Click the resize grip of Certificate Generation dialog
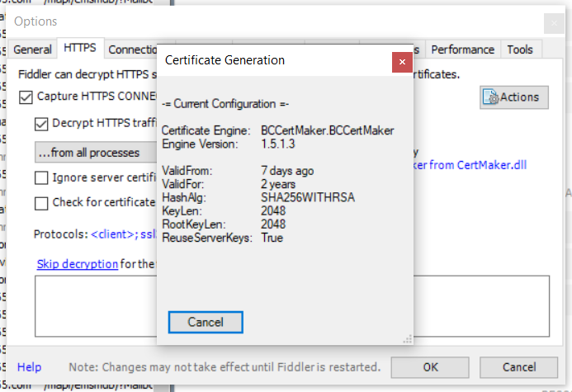Viewport: 572px width, 392px height. click(407, 338)
